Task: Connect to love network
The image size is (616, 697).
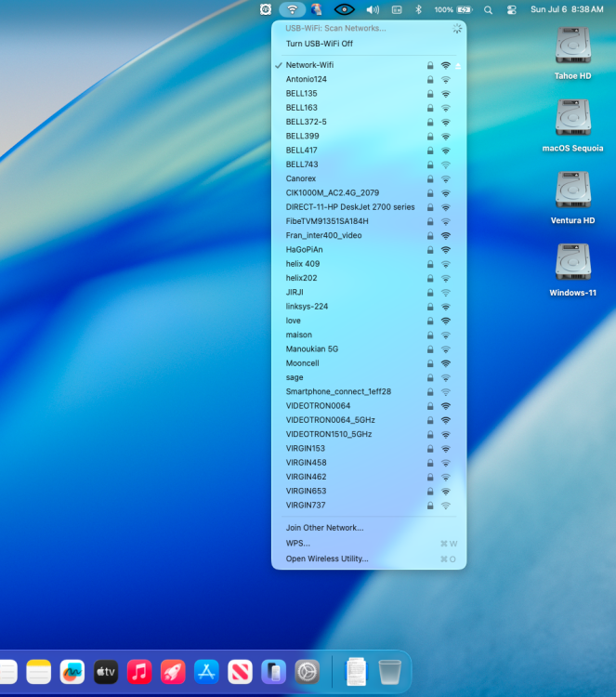Action: pos(369,321)
